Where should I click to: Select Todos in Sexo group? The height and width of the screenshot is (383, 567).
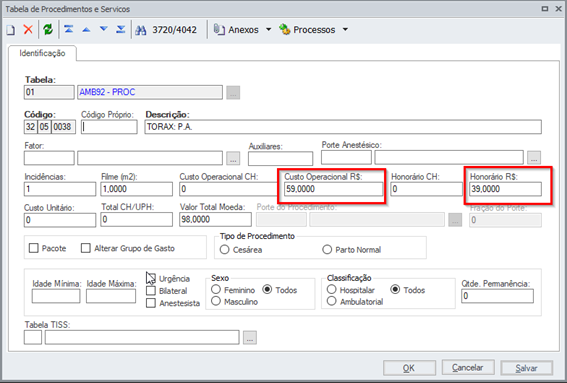click(x=267, y=289)
